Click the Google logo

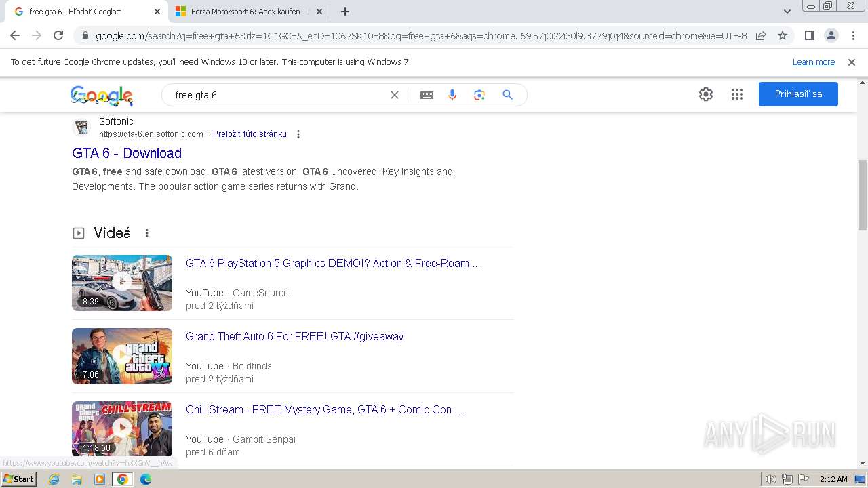pos(102,96)
